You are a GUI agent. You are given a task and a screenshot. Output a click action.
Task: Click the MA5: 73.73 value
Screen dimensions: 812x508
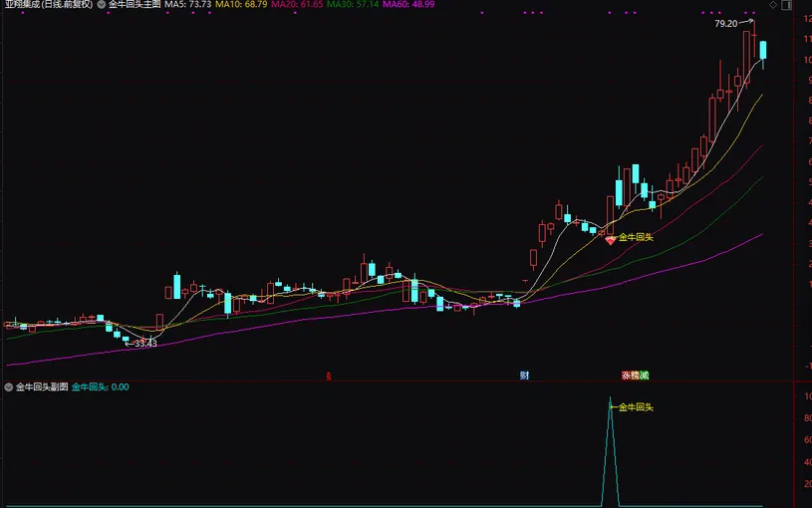(x=188, y=4)
